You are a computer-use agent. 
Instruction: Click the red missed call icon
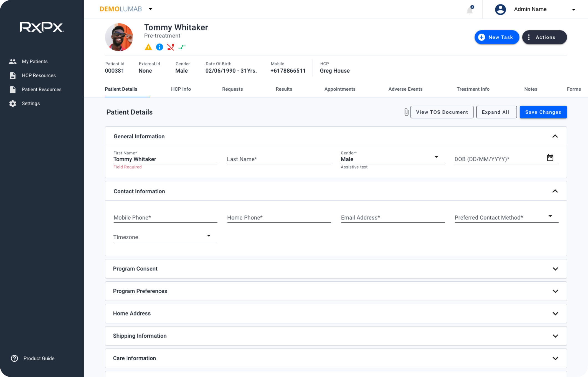pos(171,47)
